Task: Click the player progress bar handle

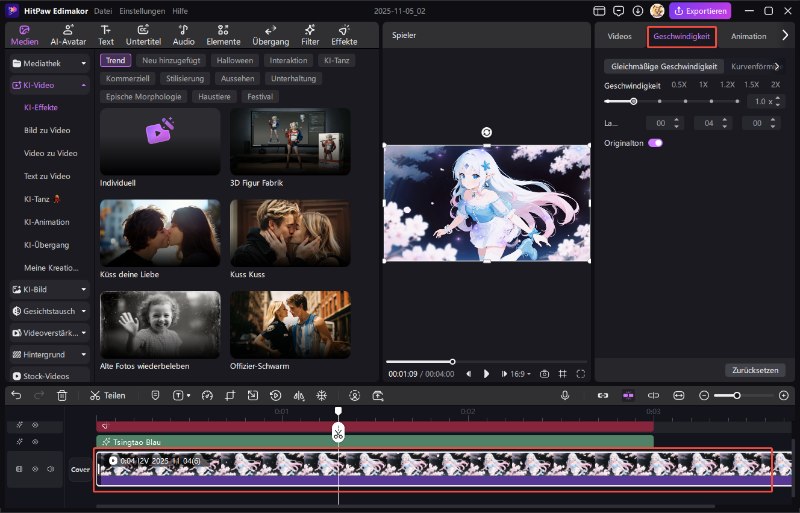Action: pos(452,361)
